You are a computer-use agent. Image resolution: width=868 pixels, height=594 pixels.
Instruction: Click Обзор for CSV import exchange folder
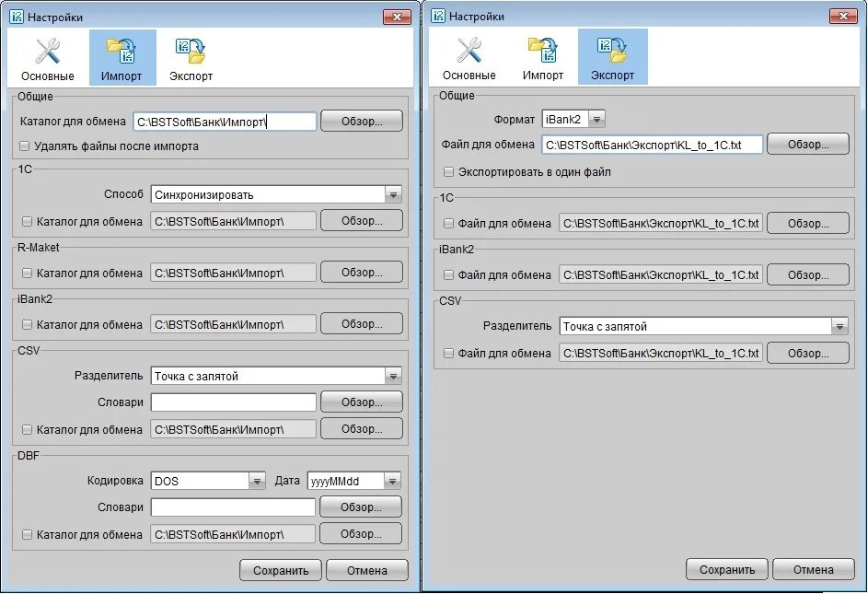pyautogui.click(x=362, y=429)
